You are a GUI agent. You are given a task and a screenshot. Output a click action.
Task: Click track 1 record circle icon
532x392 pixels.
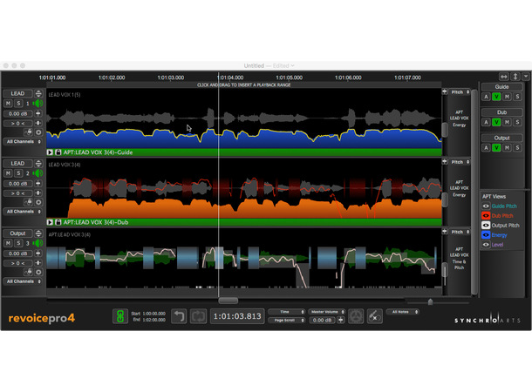coord(38,132)
